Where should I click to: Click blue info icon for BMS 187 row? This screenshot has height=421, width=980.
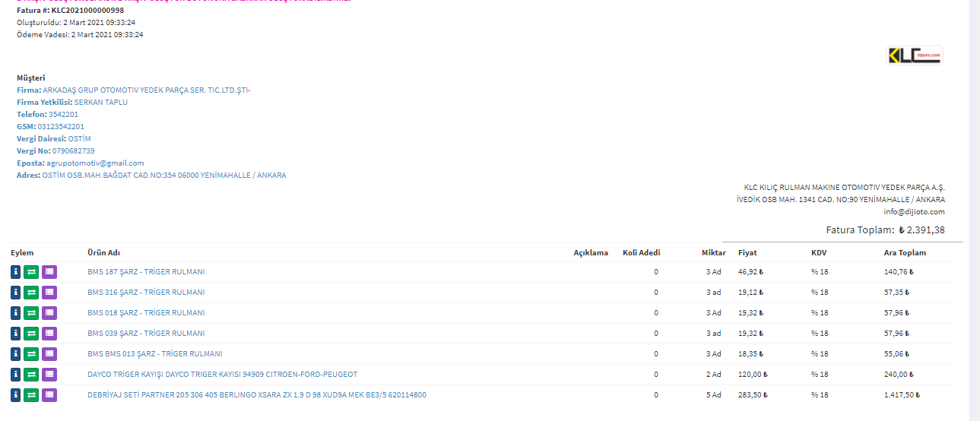(16, 272)
